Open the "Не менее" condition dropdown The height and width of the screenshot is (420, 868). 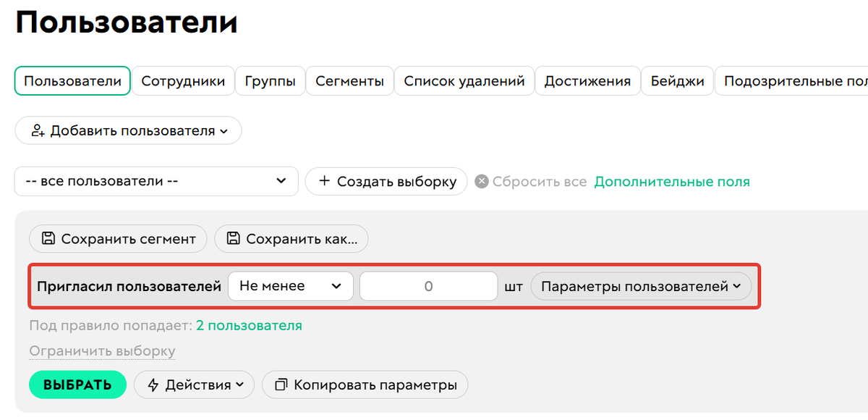(x=290, y=285)
